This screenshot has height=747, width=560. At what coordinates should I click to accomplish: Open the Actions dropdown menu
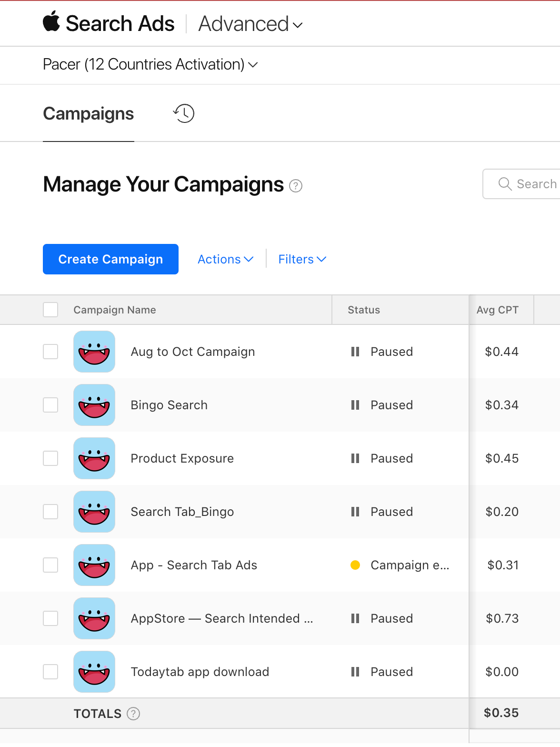coord(225,259)
